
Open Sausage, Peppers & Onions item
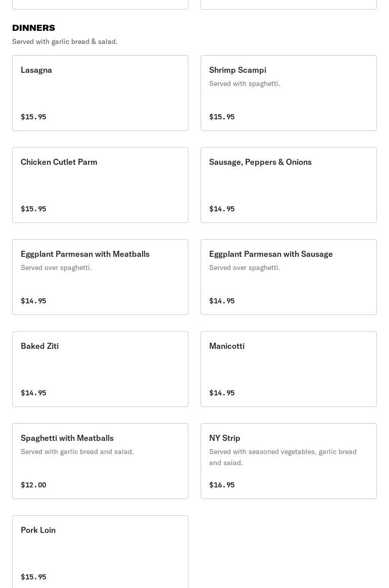[x=288, y=185]
